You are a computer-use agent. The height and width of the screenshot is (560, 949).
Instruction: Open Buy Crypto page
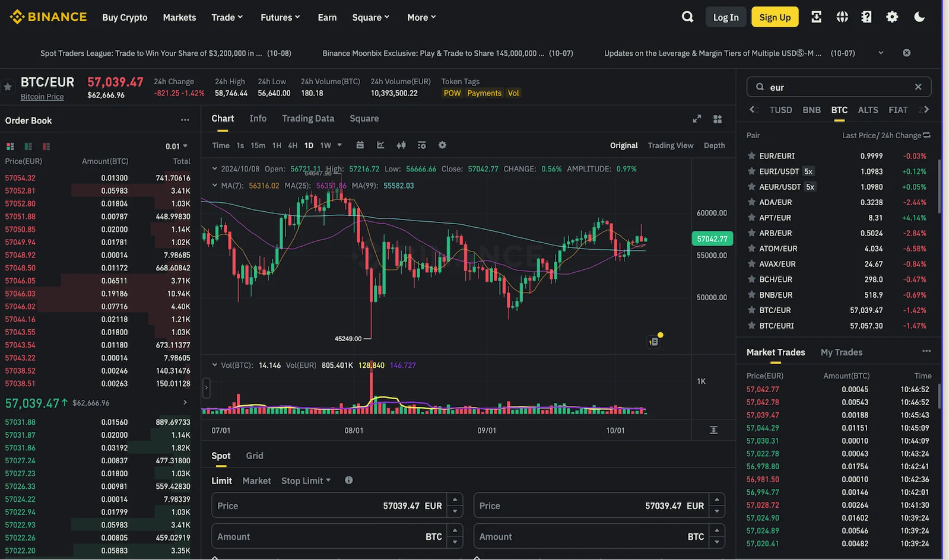tap(125, 17)
